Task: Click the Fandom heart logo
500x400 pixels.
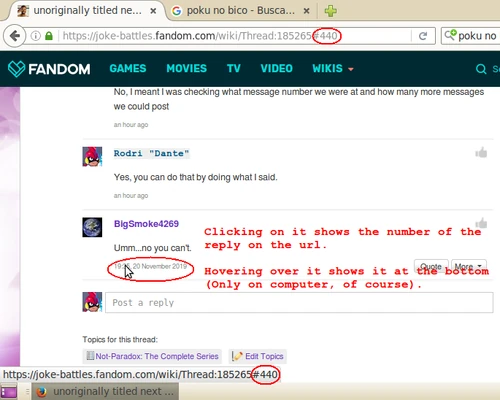Action: coord(16,69)
